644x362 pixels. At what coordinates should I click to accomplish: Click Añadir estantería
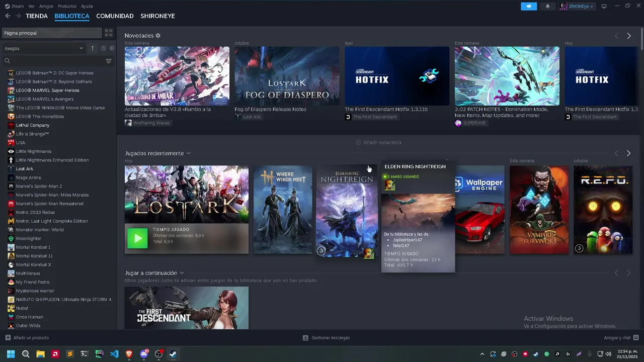tap(378, 142)
